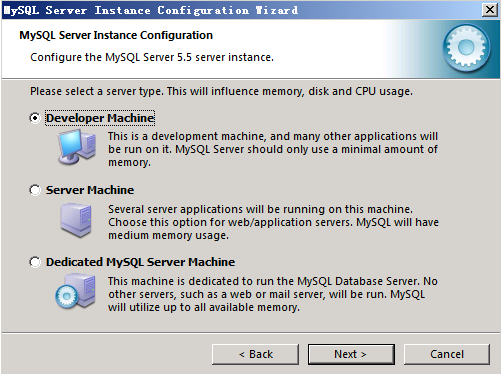The width and height of the screenshot is (501, 374).
Task: Click the Developer Machine label text
Action: tap(100, 118)
